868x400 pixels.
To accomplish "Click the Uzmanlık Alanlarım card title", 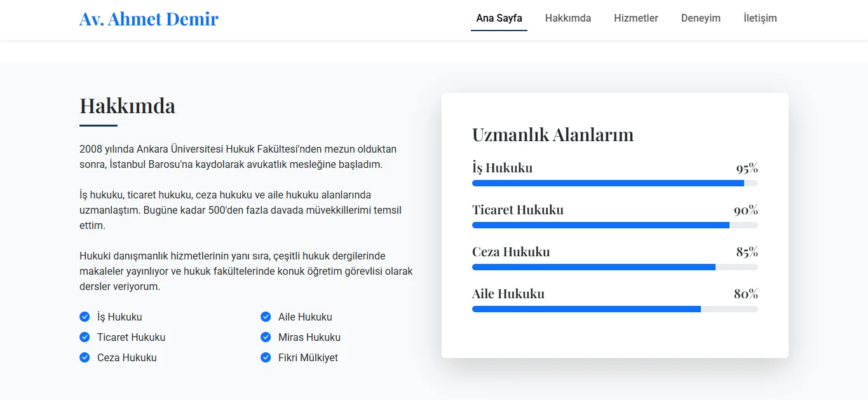I will point(552,135).
